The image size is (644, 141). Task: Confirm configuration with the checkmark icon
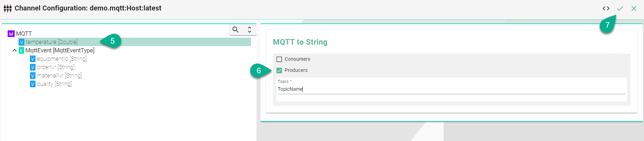[x=620, y=8]
